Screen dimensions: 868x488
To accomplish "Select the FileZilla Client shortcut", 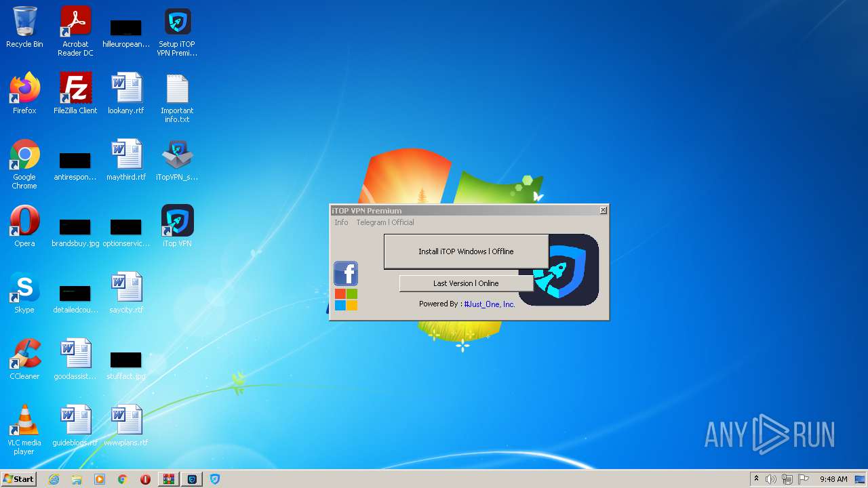I will point(75,94).
